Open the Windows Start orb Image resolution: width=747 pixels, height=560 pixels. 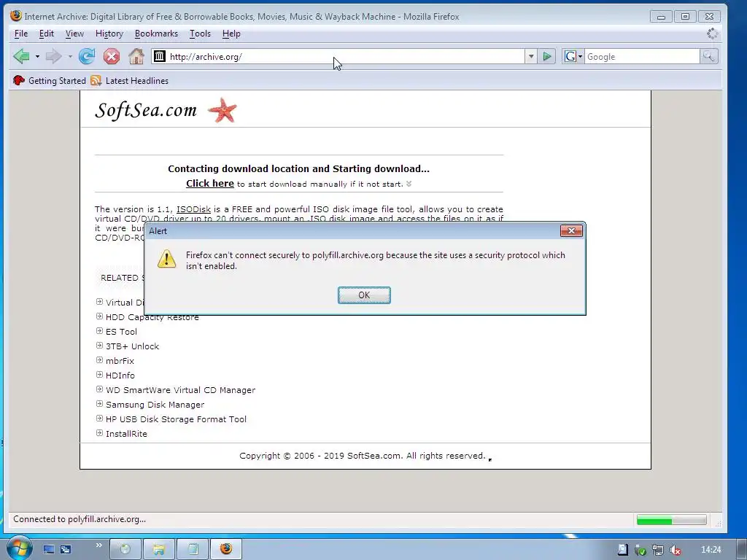point(18,548)
